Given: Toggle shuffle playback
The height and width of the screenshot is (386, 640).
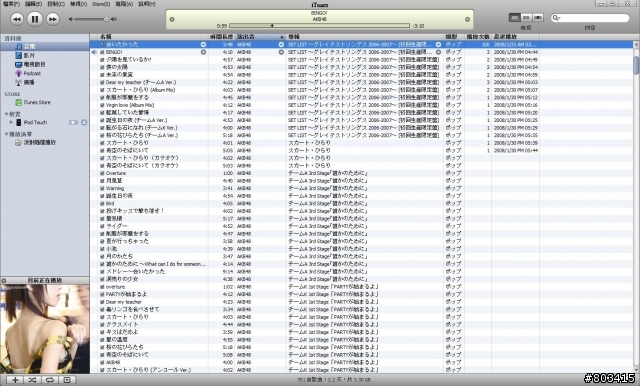Looking at the screenshot, I should [32, 380].
